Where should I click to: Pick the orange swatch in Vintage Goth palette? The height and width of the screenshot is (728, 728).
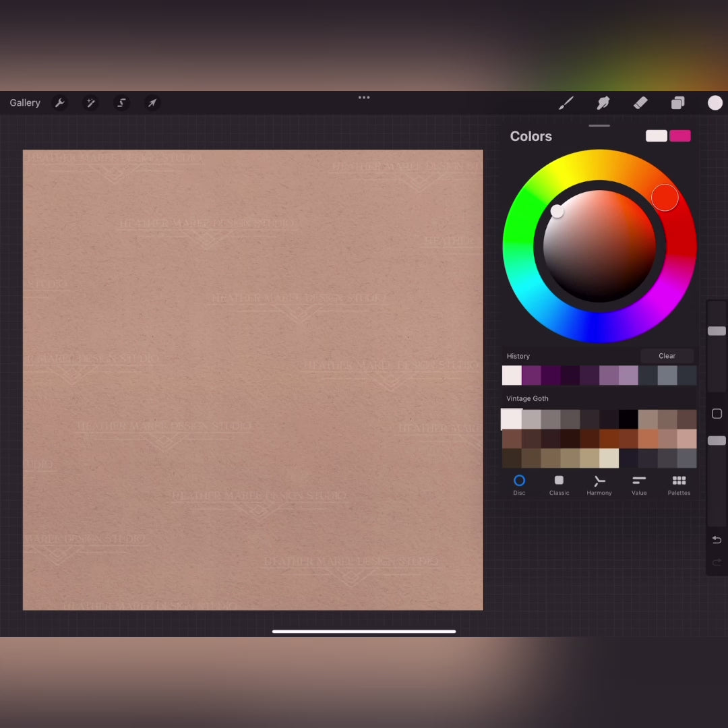coord(648,439)
